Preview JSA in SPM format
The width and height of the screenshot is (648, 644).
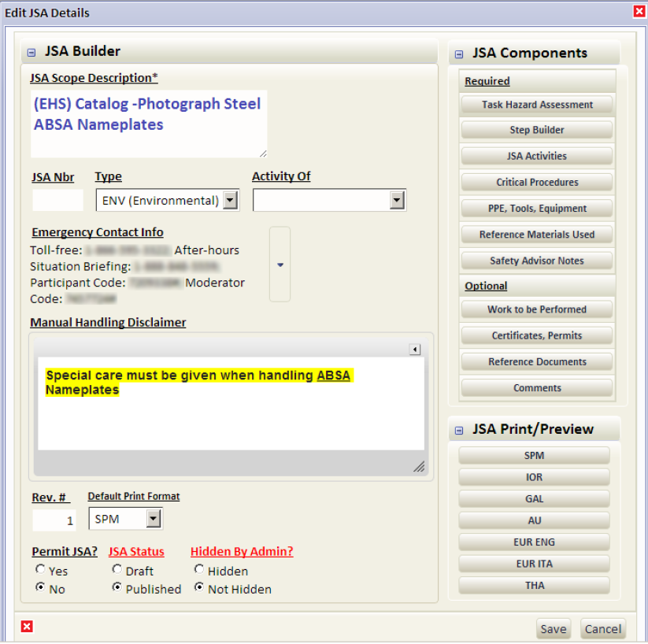coord(534,456)
